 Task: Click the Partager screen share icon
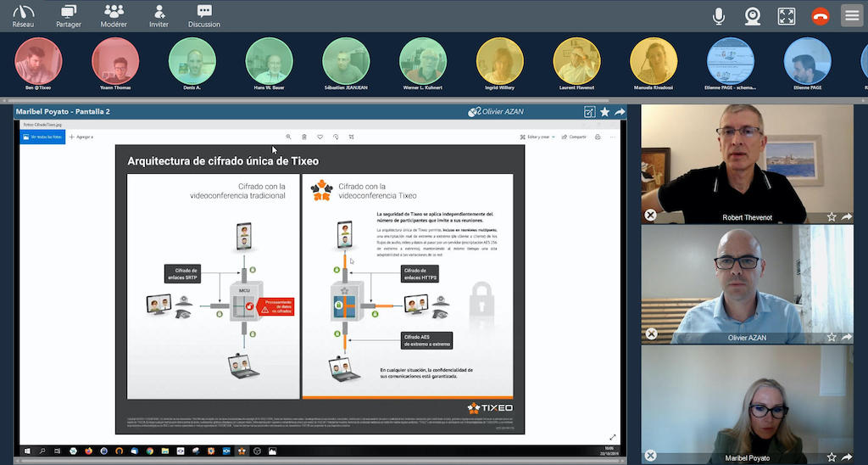click(x=69, y=12)
